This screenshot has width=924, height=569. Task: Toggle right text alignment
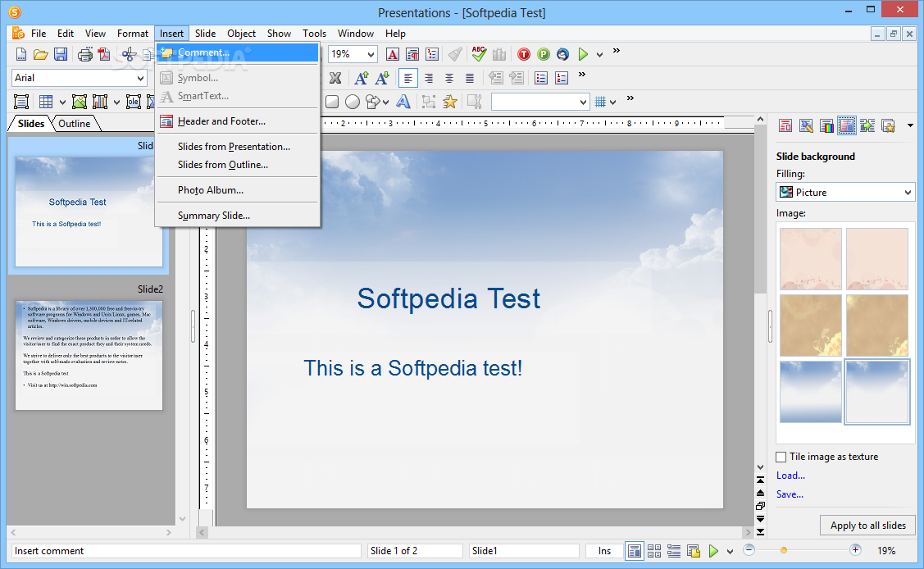[429, 78]
